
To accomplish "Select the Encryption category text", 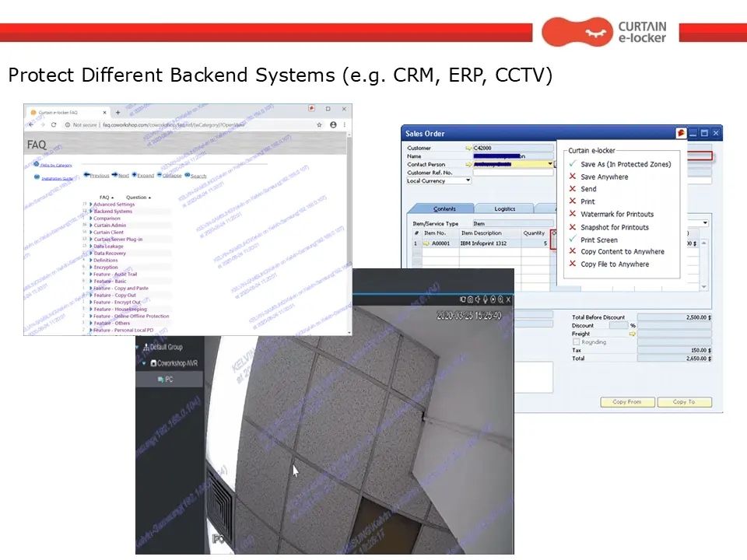I will [105, 267].
